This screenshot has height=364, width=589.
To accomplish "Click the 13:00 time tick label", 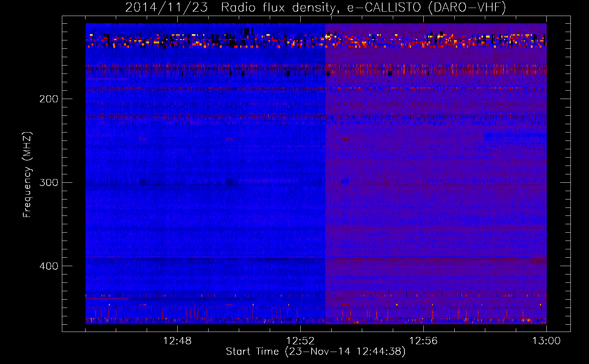I will tap(546, 341).
